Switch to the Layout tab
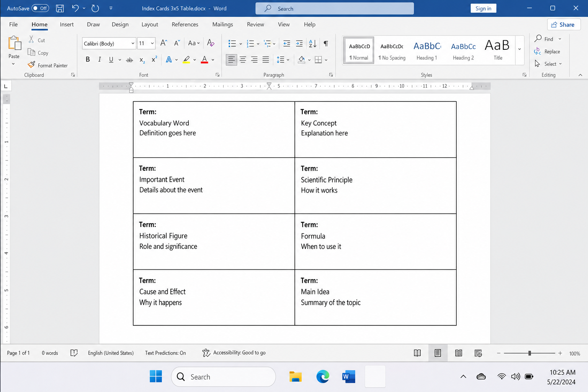This screenshot has height=392, width=588. [x=150, y=24]
